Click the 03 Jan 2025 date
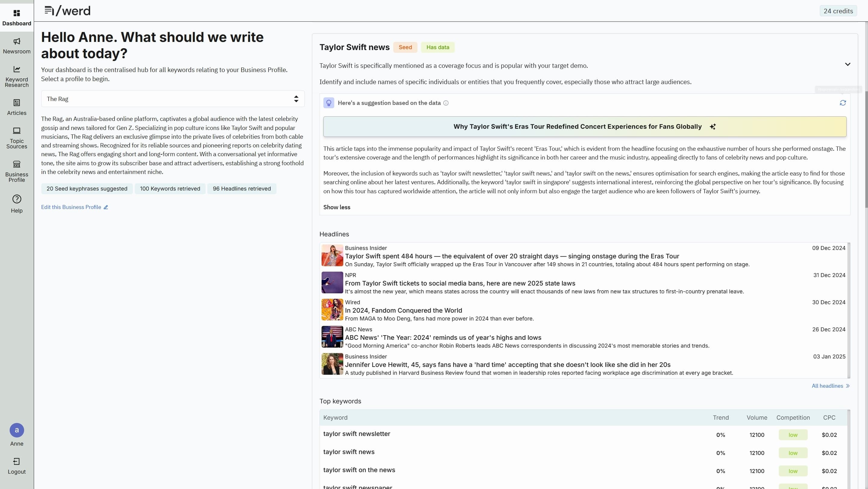 (829, 357)
